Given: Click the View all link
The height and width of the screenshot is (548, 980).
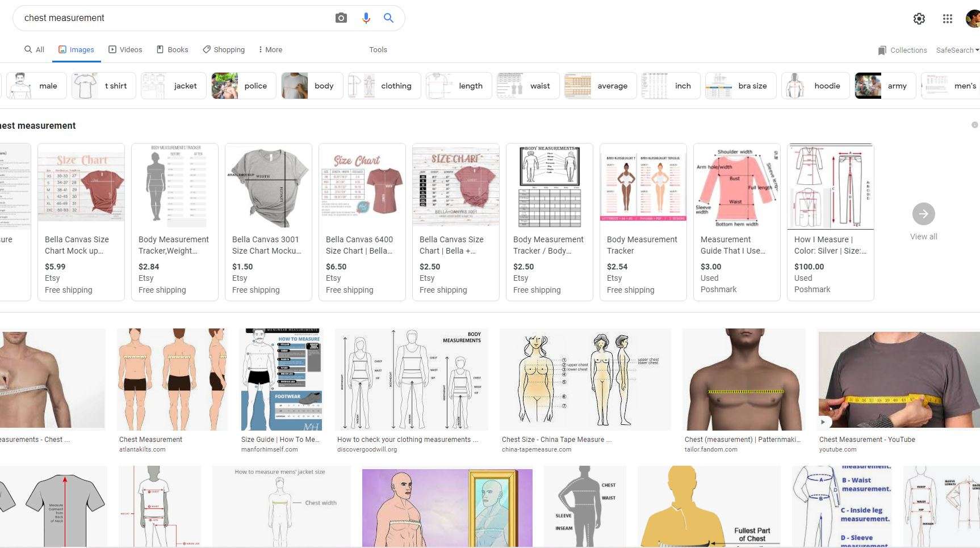Looking at the screenshot, I should pyautogui.click(x=923, y=237).
